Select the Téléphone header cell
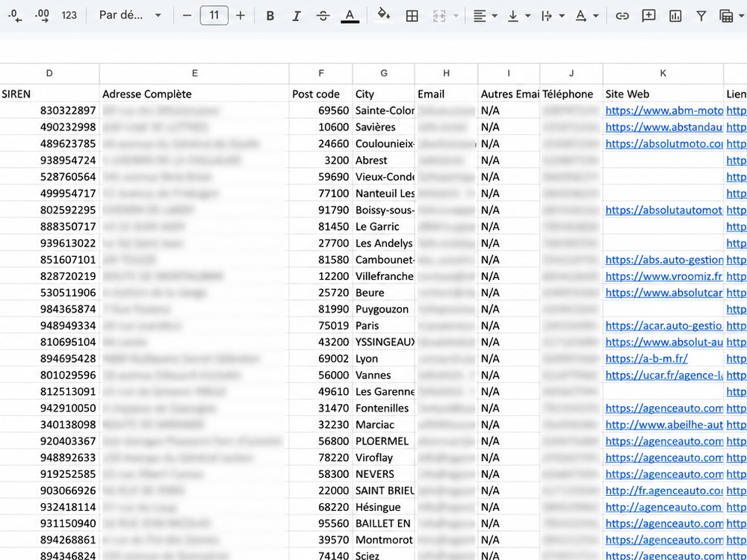Viewport: 747px width, 560px height. [571, 94]
